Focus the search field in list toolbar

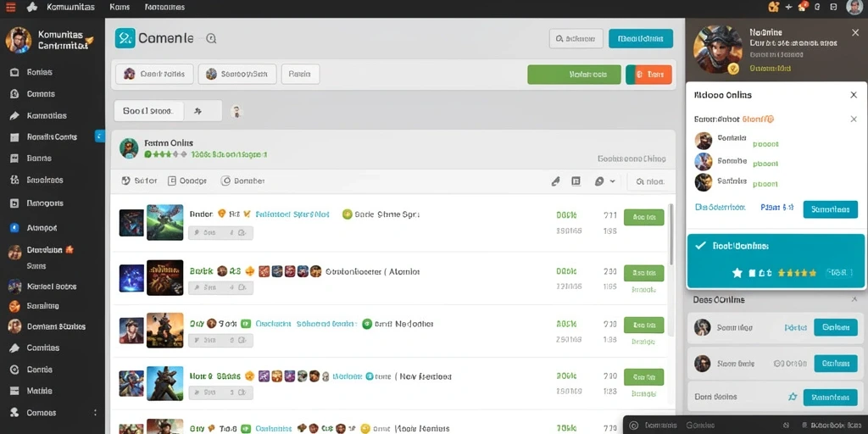point(650,181)
